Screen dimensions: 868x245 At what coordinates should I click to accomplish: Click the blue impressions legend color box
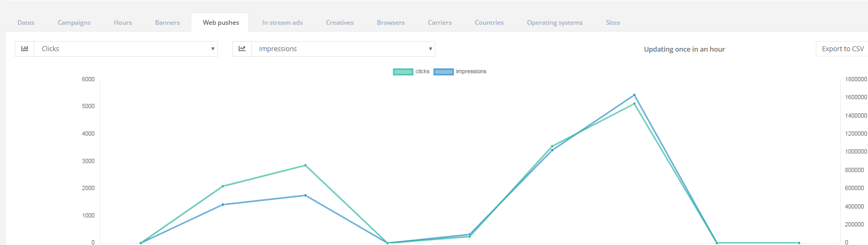[x=443, y=72]
